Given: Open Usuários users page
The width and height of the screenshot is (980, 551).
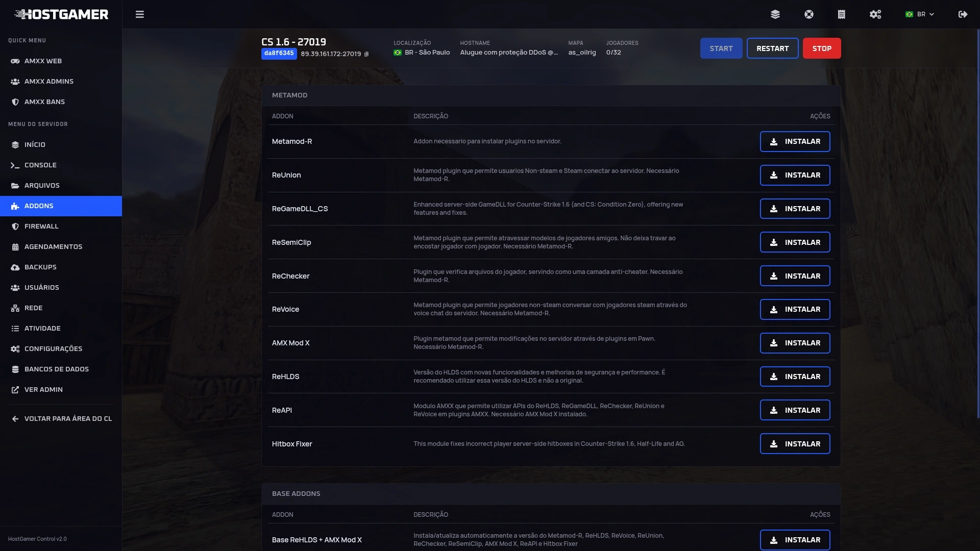Looking at the screenshot, I should coord(61,287).
